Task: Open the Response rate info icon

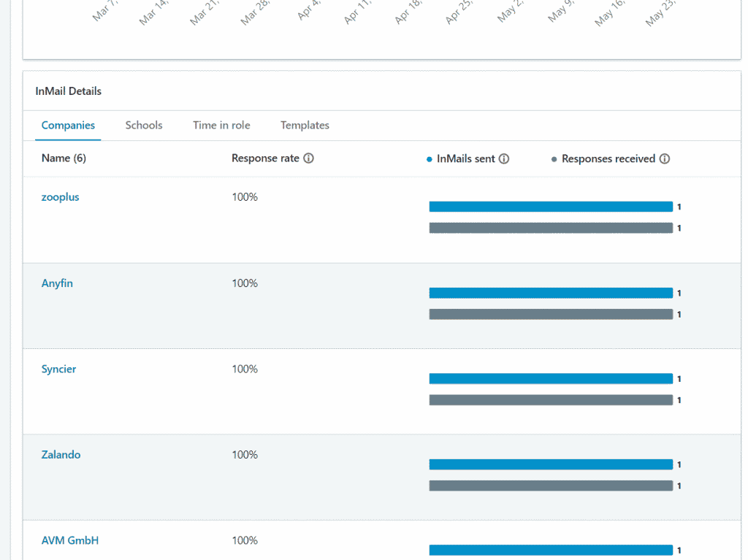Action: point(309,158)
